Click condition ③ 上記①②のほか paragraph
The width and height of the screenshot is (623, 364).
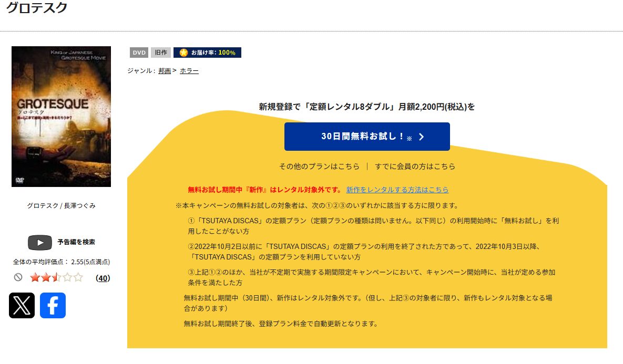[x=372, y=277]
